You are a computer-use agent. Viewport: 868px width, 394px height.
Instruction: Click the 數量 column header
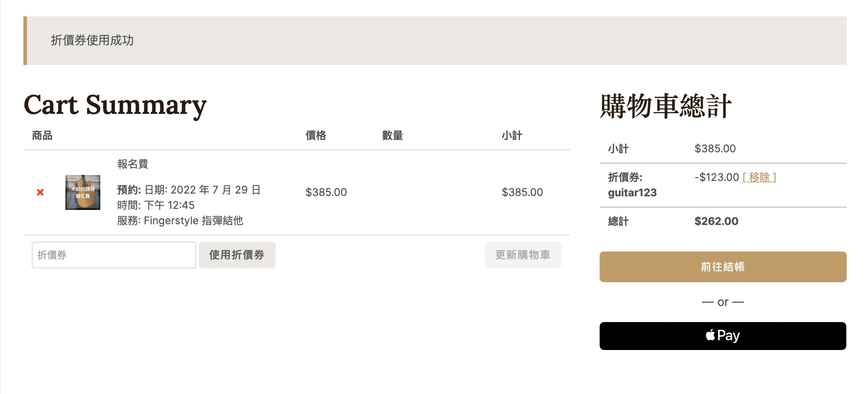(x=392, y=135)
